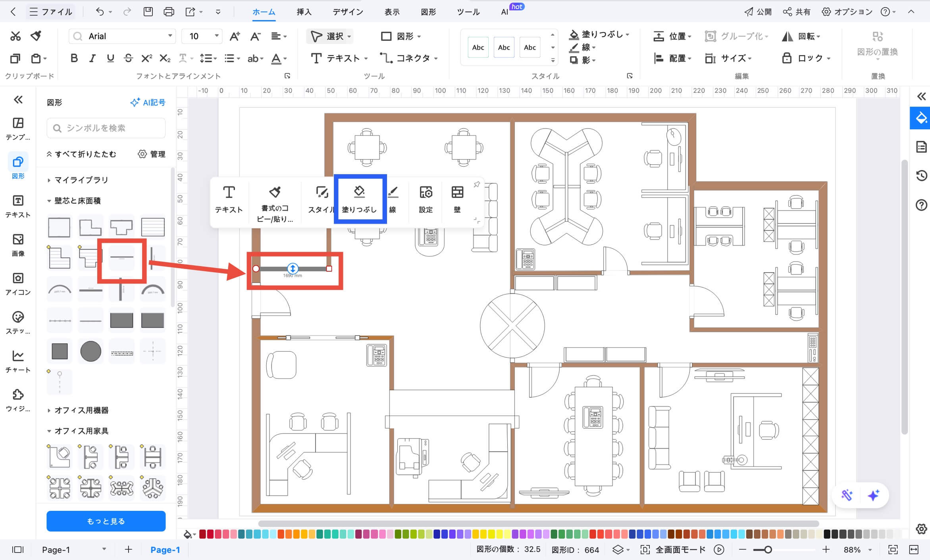The width and height of the screenshot is (930, 560).
Task: Toggle italic text formatting
Action: (x=92, y=58)
